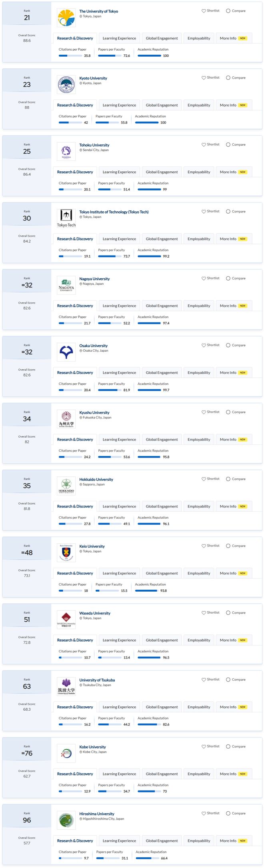Click the Waseda University logo
The height and width of the screenshot is (868, 264).
[66, 620]
